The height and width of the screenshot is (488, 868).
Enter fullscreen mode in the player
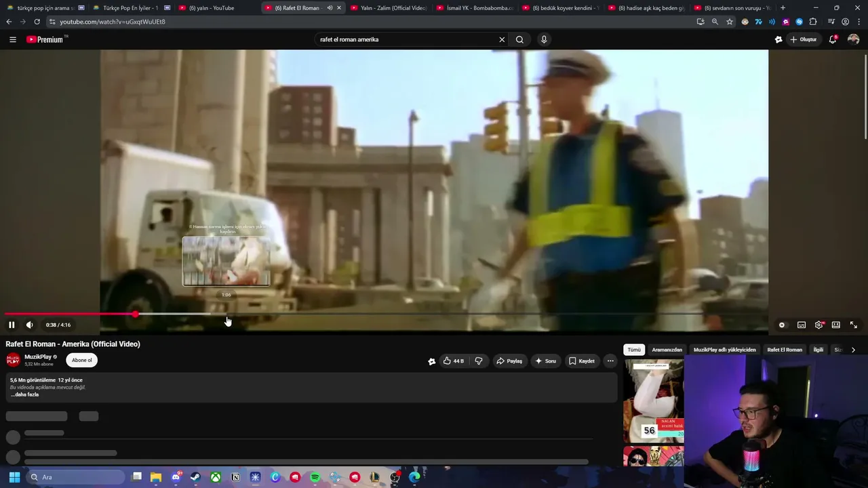point(854,325)
